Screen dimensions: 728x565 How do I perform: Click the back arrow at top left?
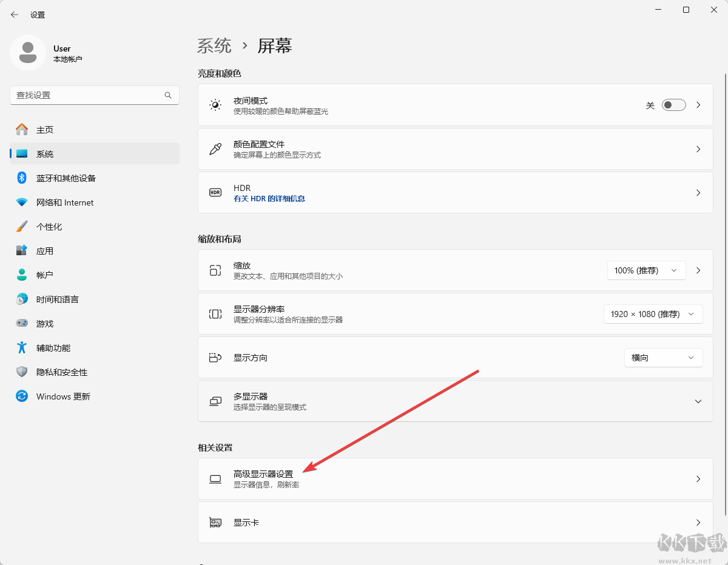click(14, 14)
